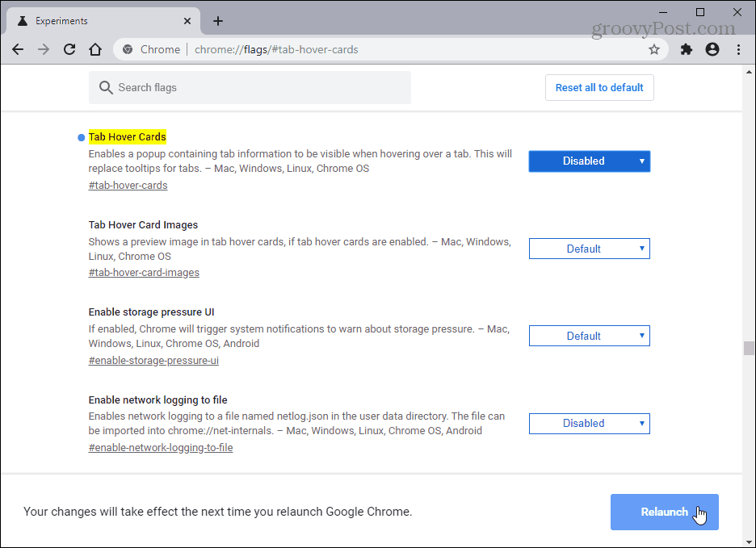Image resolution: width=756 pixels, height=548 pixels.
Task: Expand the Tab Hover Card Images dropdown
Action: pos(589,249)
